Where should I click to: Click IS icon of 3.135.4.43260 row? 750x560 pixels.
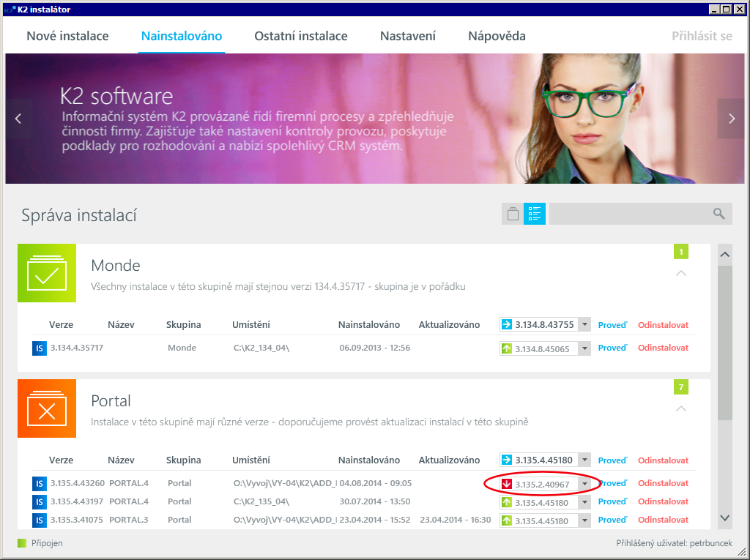pyautogui.click(x=40, y=483)
